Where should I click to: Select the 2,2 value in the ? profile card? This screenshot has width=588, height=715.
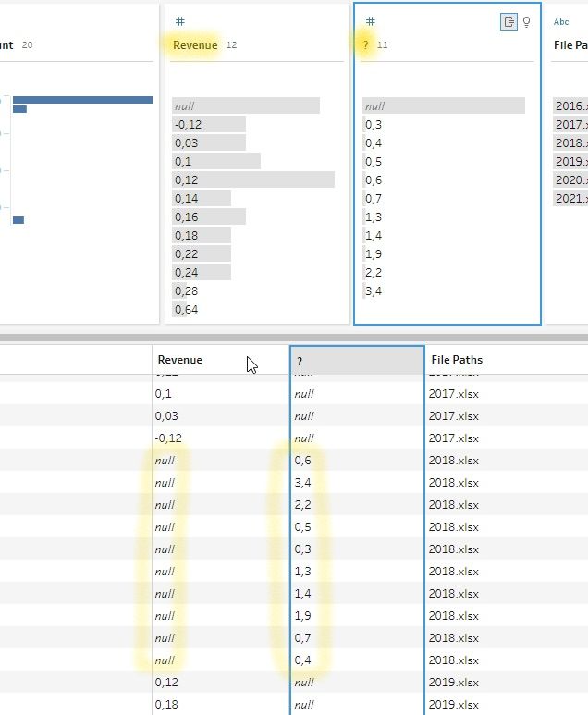[x=374, y=272]
